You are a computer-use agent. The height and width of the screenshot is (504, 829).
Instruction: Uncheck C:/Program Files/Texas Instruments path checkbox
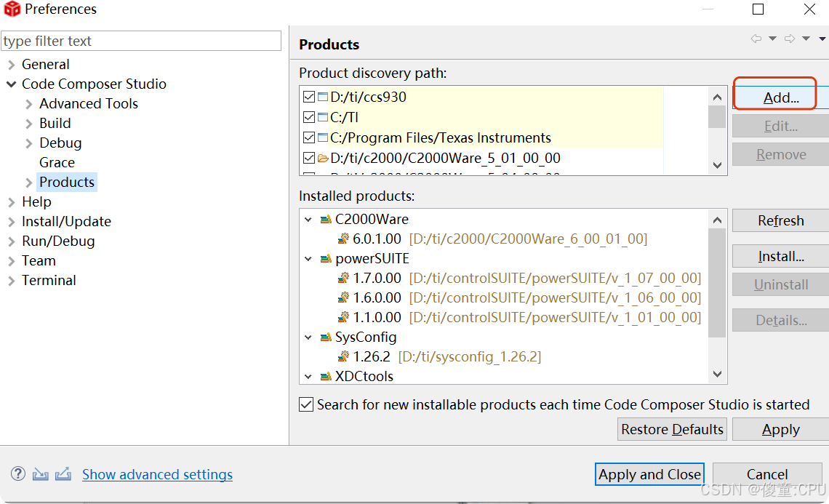point(309,137)
